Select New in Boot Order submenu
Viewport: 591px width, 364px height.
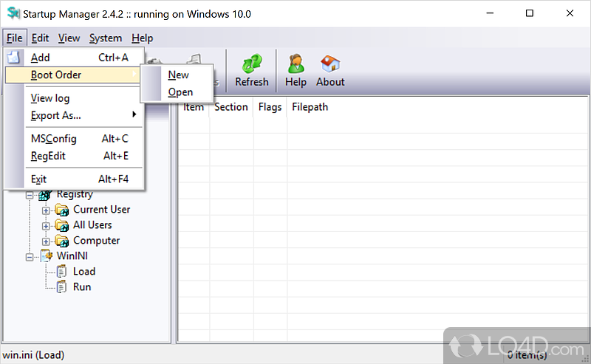point(178,75)
